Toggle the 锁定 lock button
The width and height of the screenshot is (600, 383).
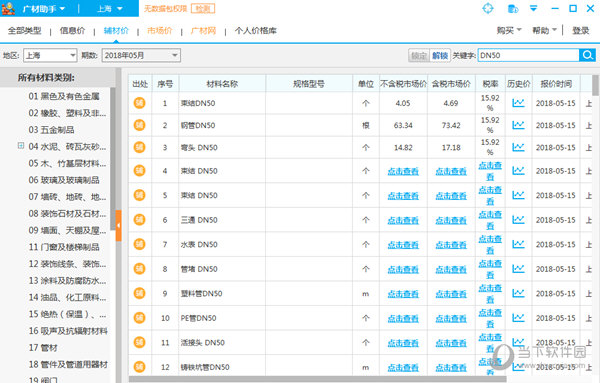419,55
